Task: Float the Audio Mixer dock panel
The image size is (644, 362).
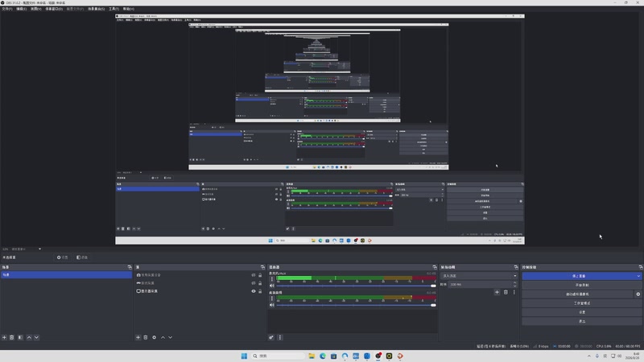Action: 435,267
